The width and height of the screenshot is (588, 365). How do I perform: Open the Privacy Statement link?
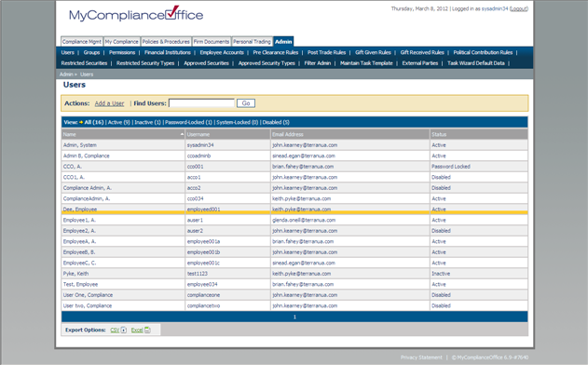(421, 358)
